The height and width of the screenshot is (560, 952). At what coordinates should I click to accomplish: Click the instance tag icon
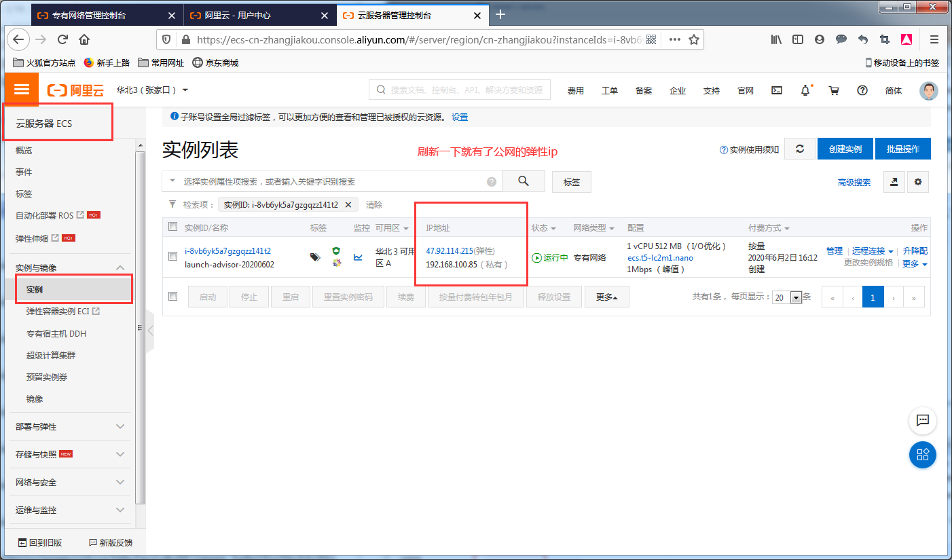(x=314, y=257)
